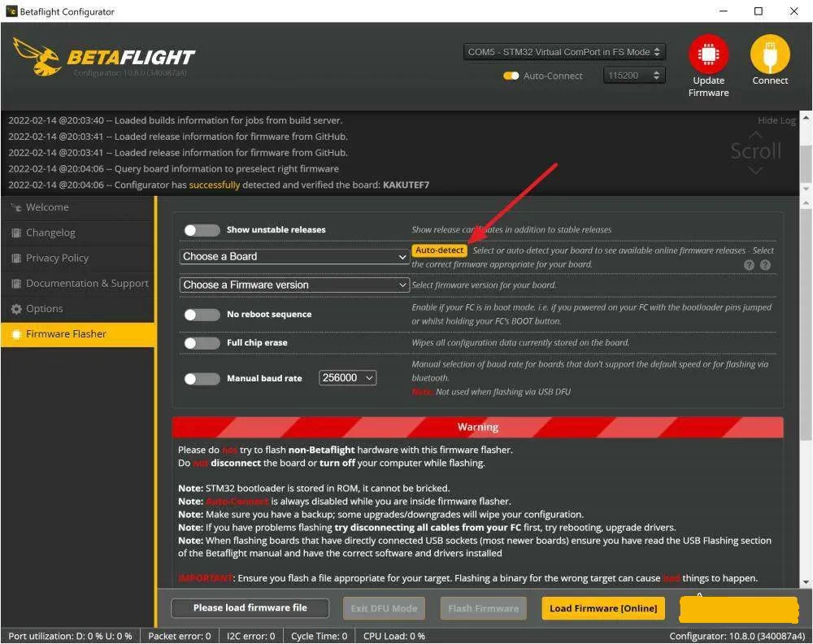Click the yellow Connect USB icon
The height and width of the screenshot is (644, 813).
click(770, 54)
